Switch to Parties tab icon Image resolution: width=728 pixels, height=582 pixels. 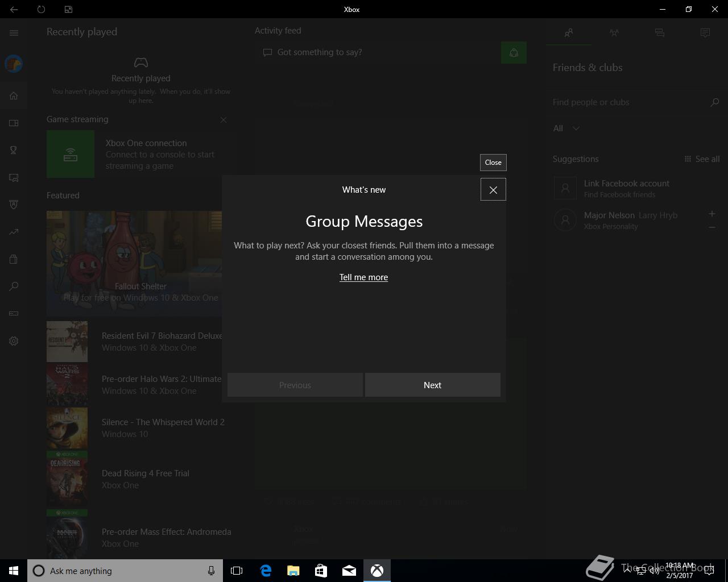coord(614,33)
